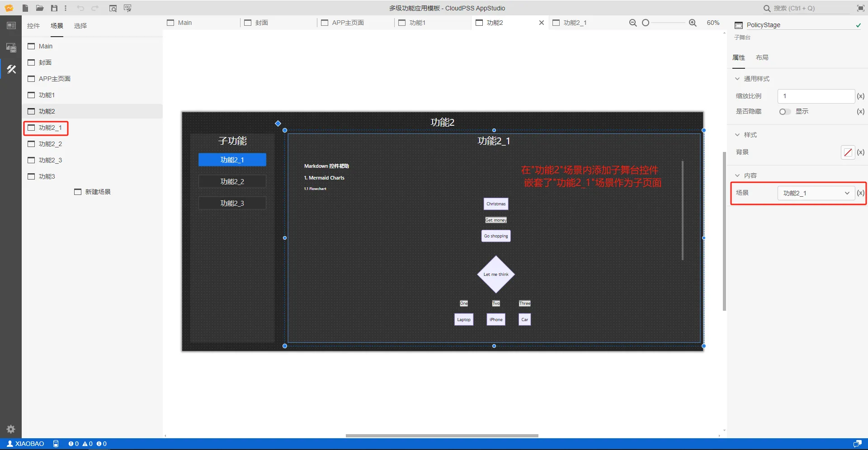This screenshot has height=450, width=868.
Task: Click the search magnifier icon
Action: [767, 8]
